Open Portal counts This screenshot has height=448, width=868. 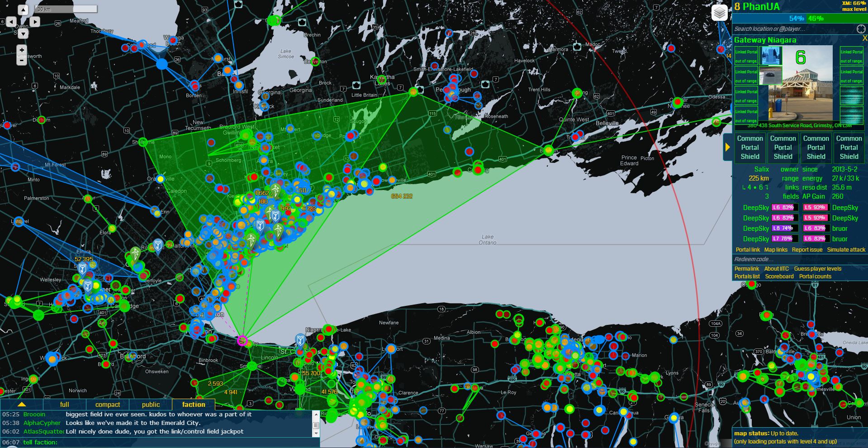click(815, 276)
